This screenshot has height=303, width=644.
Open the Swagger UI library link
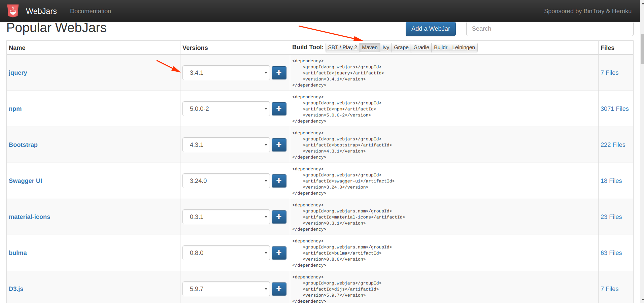[x=25, y=181]
